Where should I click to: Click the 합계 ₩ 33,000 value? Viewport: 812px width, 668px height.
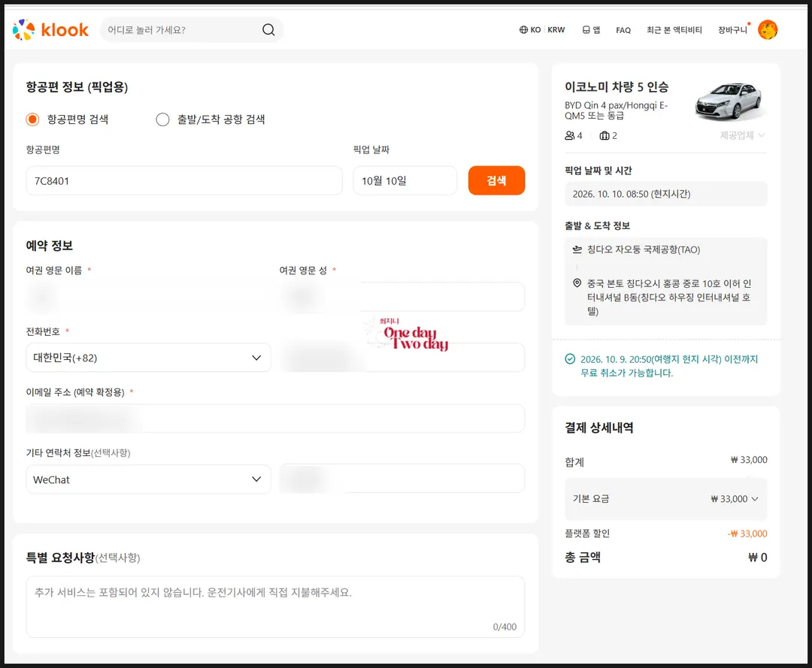click(x=749, y=460)
